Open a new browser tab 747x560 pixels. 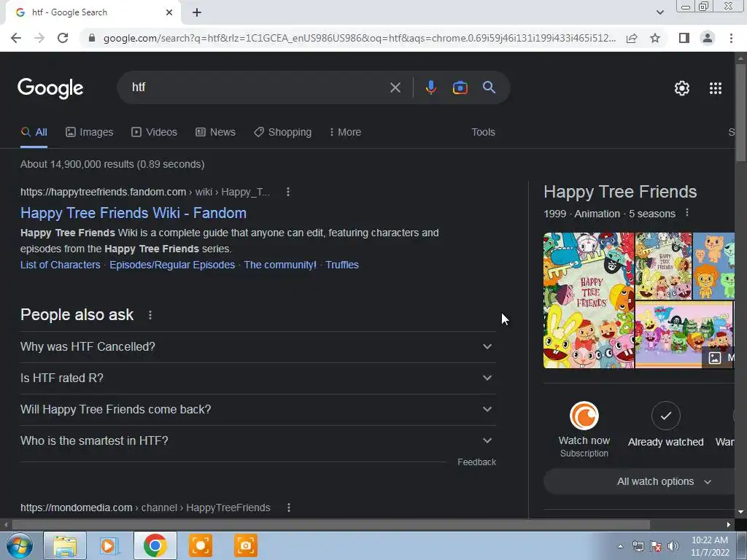[x=197, y=12]
